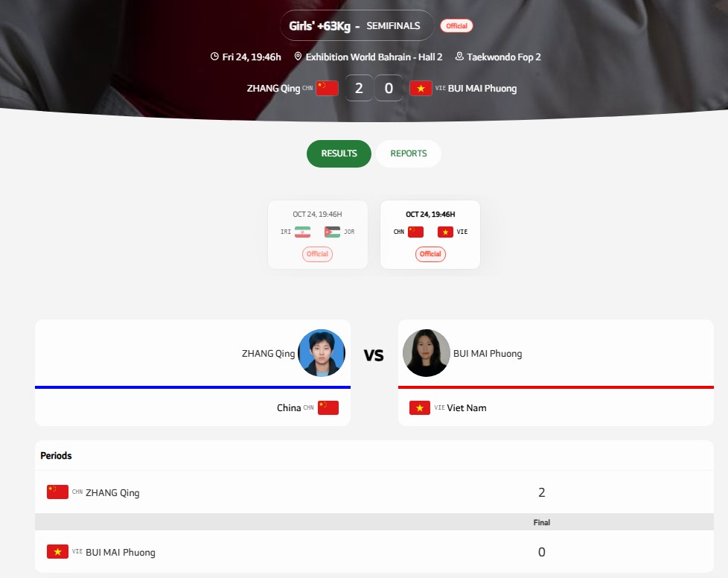Click Vietnam flag next to score 0 in header
The width and height of the screenshot is (728, 578).
point(421,89)
